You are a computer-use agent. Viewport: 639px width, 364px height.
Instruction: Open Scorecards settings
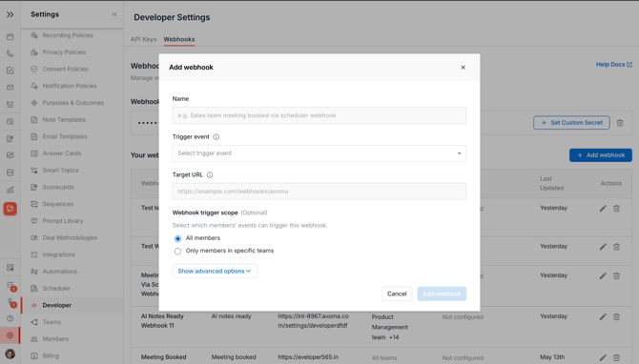click(x=58, y=188)
